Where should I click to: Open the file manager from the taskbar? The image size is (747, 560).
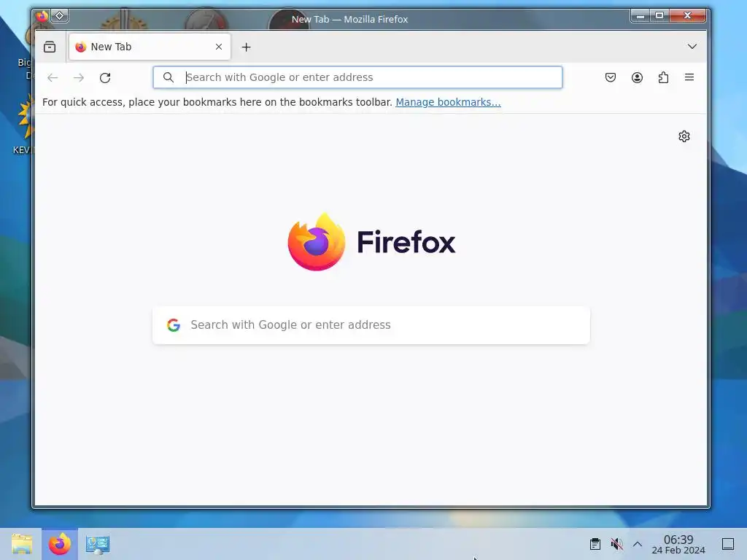(22, 544)
